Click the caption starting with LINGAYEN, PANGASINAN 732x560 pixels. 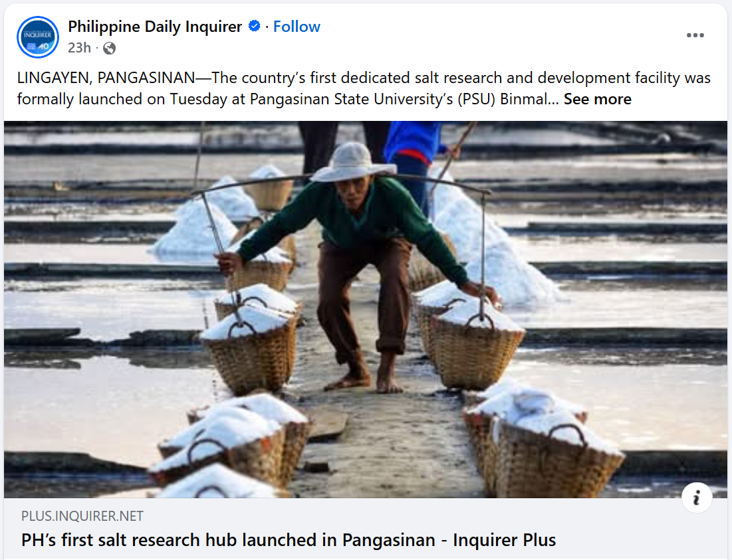pyautogui.click(x=364, y=88)
